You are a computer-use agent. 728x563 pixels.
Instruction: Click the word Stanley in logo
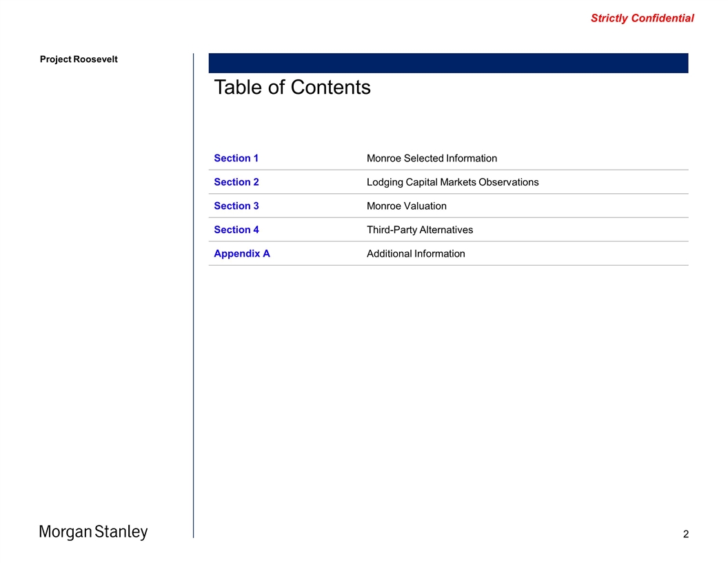[121, 532]
